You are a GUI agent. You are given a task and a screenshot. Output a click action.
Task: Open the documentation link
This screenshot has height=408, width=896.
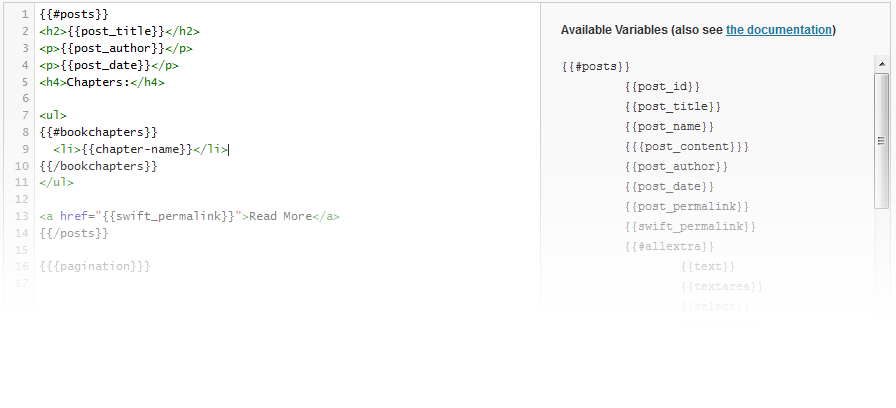point(778,30)
